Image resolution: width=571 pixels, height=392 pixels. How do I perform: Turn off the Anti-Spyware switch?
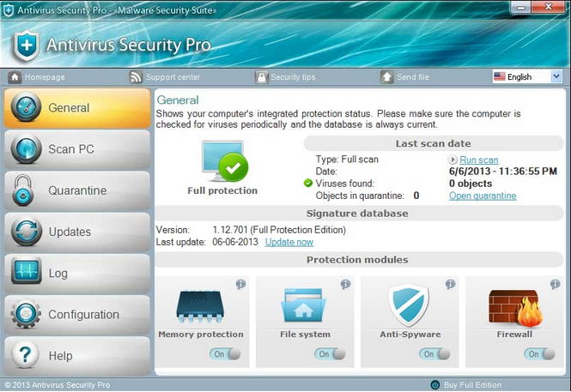point(434,353)
